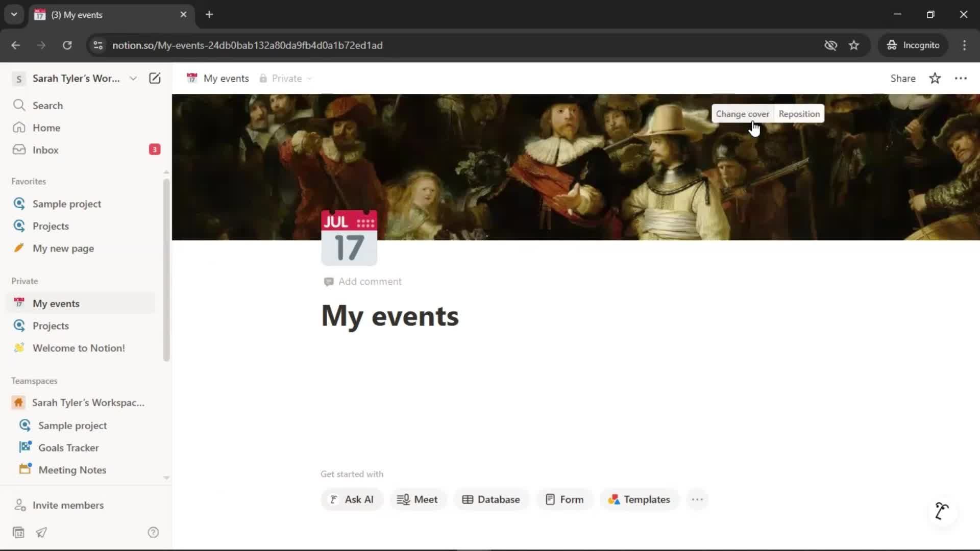The image size is (980, 551).
Task: Click the Goals Tracker icon in sidebar
Action: [x=25, y=447]
